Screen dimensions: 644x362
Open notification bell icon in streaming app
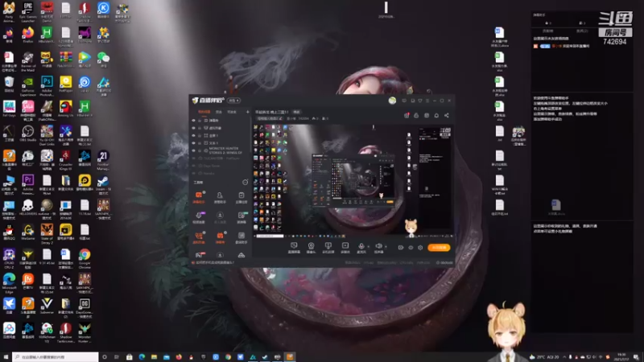click(x=436, y=115)
